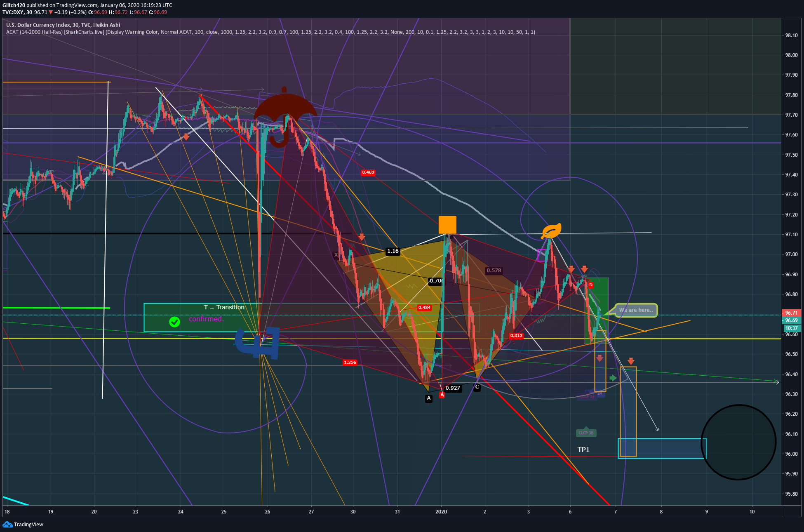The height and width of the screenshot is (532, 804).
Task: Click the red B pattern point marker
Action: pyautogui.click(x=442, y=395)
